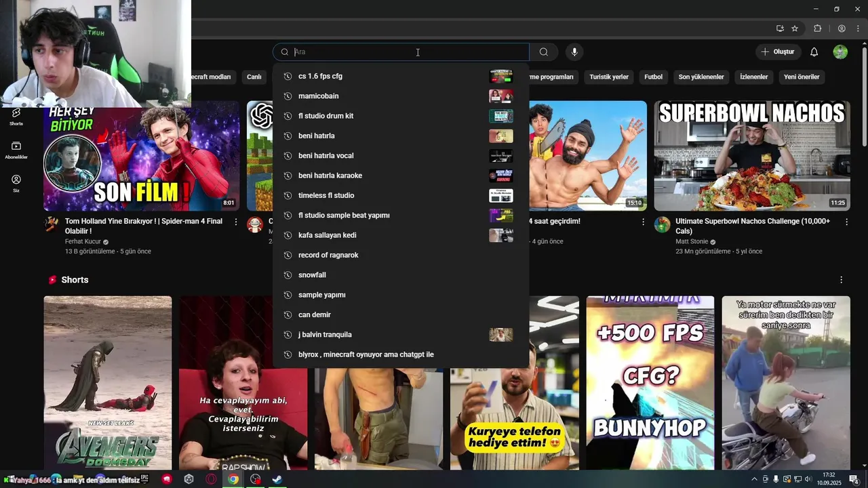Open Ferhat Kucur channel link
This screenshot has width=868, height=488.
pyautogui.click(x=83, y=241)
